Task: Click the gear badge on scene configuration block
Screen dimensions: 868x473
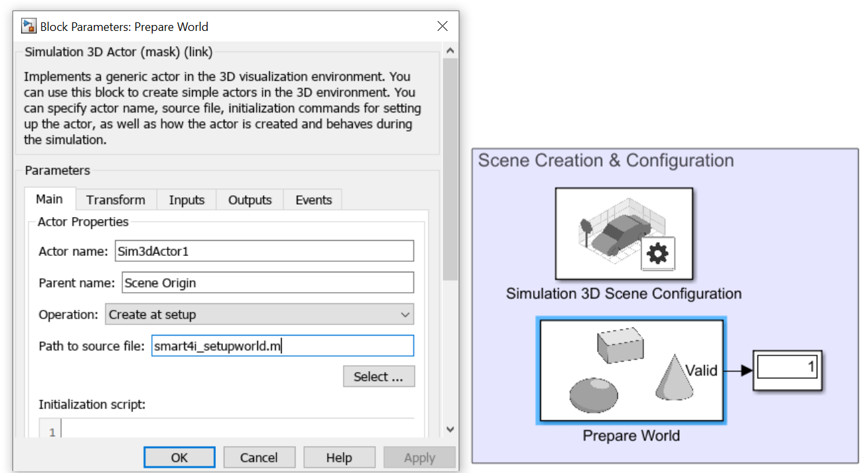Action: [x=657, y=253]
